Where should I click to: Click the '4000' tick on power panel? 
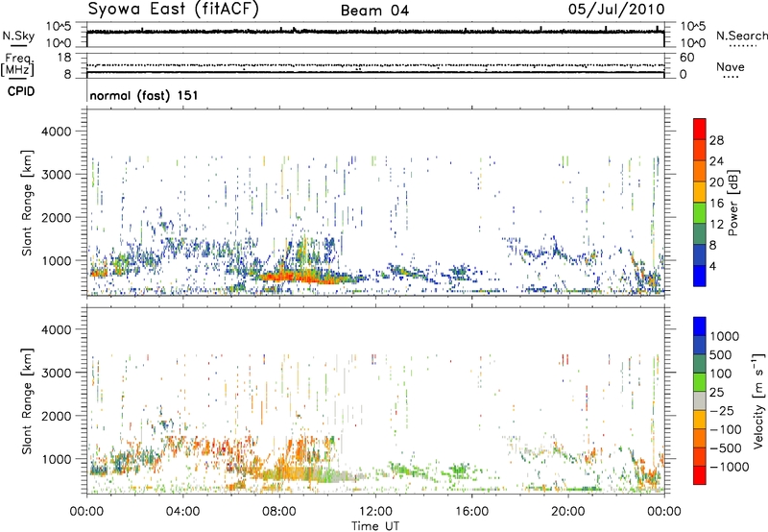56,132
